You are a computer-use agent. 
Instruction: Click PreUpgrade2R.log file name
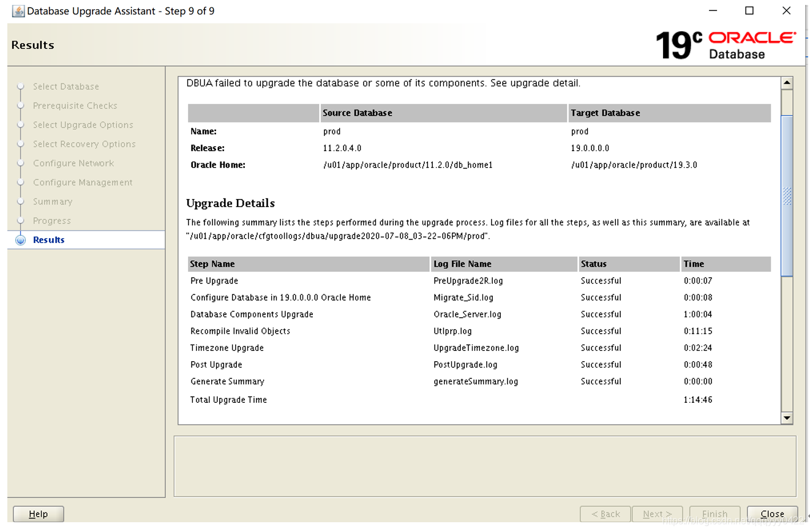tap(468, 281)
